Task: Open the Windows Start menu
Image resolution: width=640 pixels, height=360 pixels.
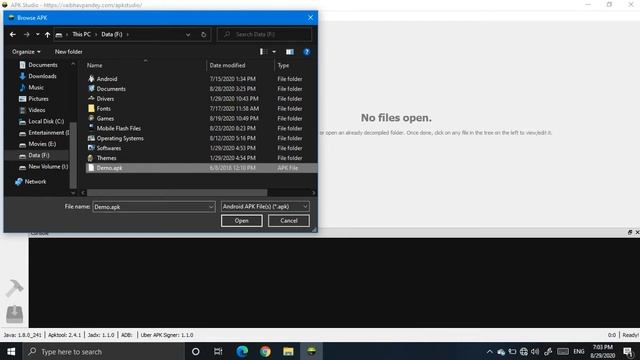Action: click(11, 351)
